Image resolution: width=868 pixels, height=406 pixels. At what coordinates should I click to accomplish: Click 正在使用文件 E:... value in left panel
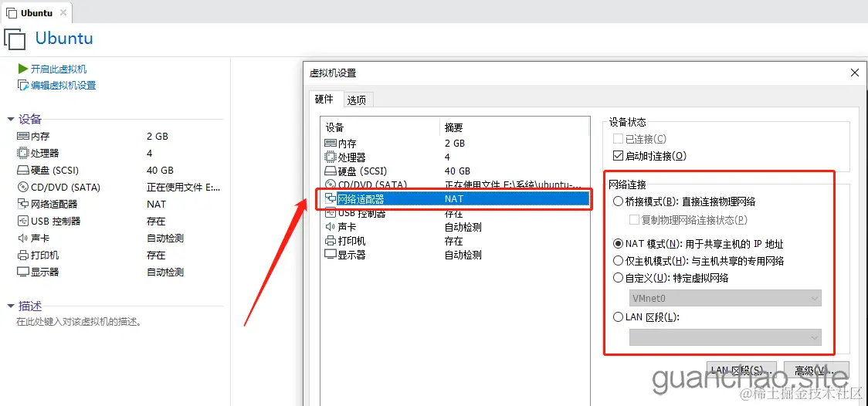183,188
